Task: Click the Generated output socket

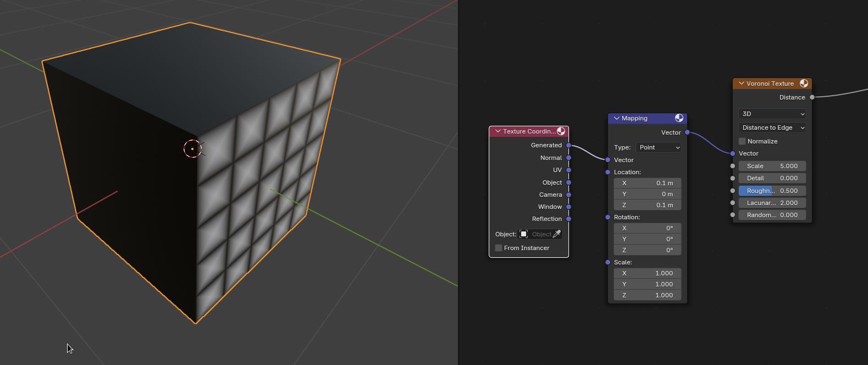Action: (x=568, y=145)
